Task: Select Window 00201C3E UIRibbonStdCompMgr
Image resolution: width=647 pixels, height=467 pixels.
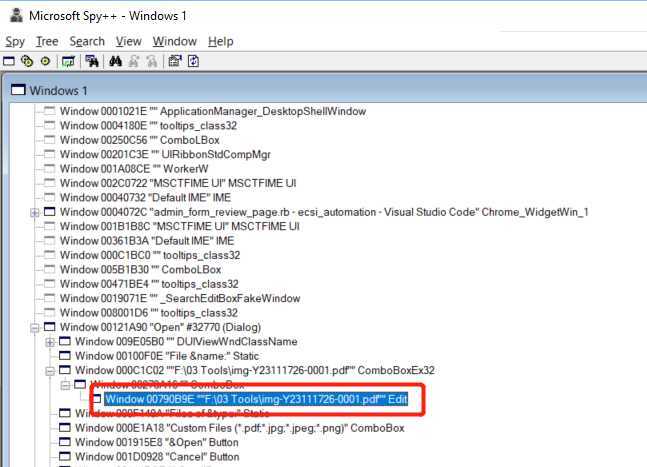Action: (x=165, y=155)
